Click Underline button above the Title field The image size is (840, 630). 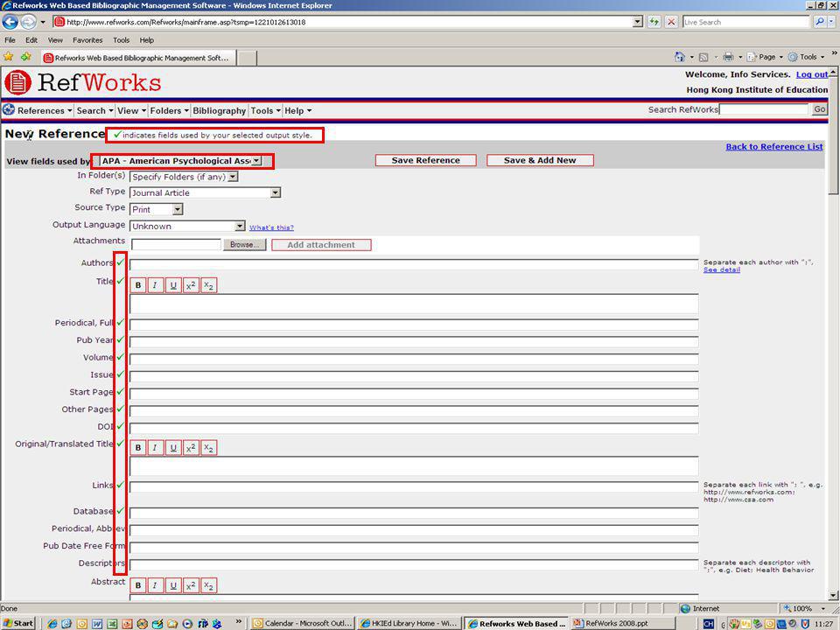tap(173, 285)
